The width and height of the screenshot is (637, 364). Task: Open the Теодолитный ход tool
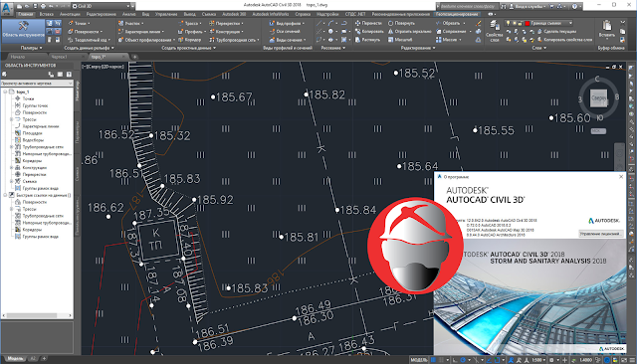pyautogui.click(x=89, y=40)
